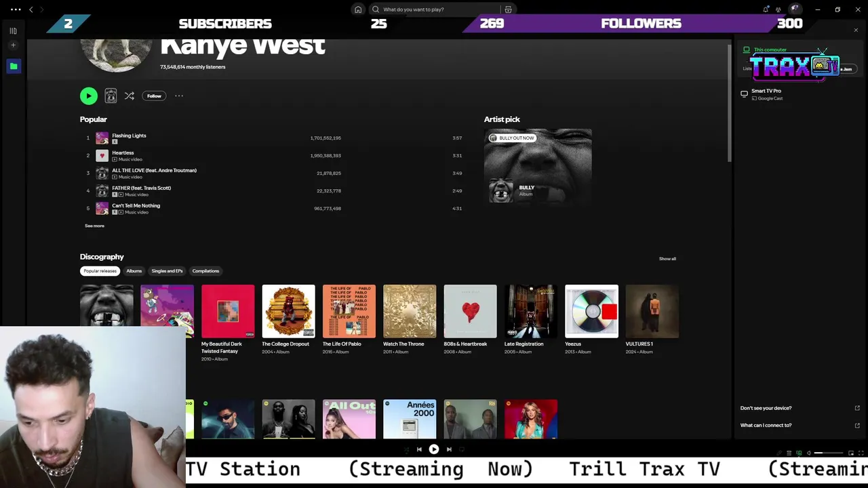Open Friend Activity icon near the bell
868x488 pixels.
click(x=778, y=9)
